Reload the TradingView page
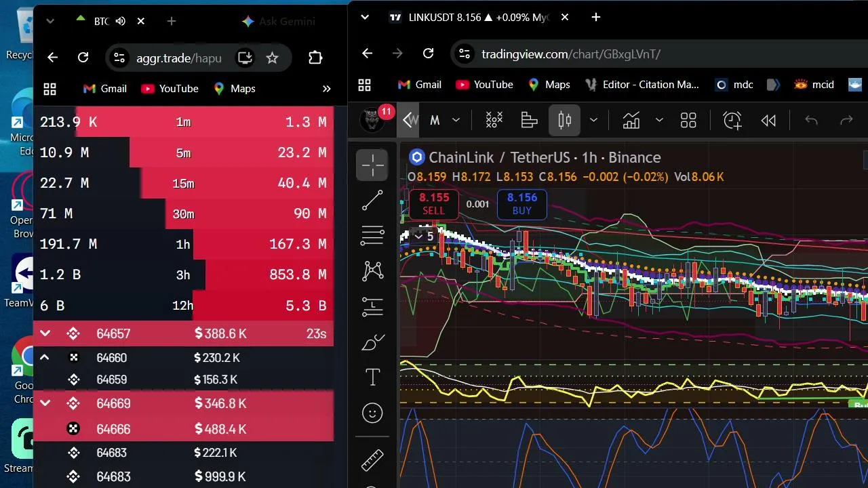 pos(428,54)
